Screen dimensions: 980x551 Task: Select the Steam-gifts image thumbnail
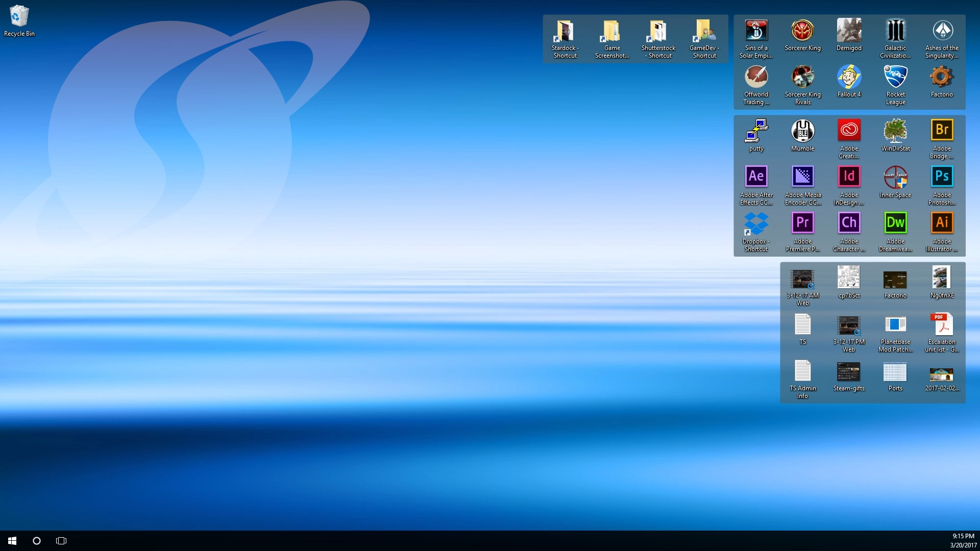click(x=849, y=372)
